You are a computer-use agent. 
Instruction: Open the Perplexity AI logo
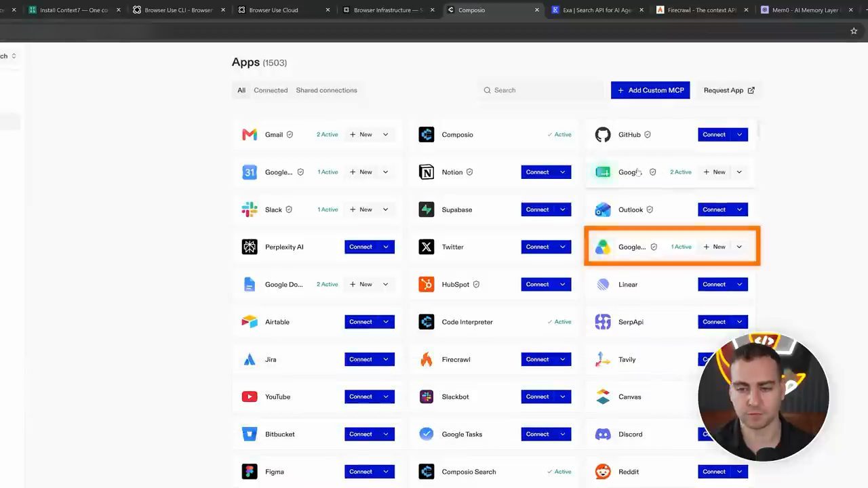click(250, 247)
